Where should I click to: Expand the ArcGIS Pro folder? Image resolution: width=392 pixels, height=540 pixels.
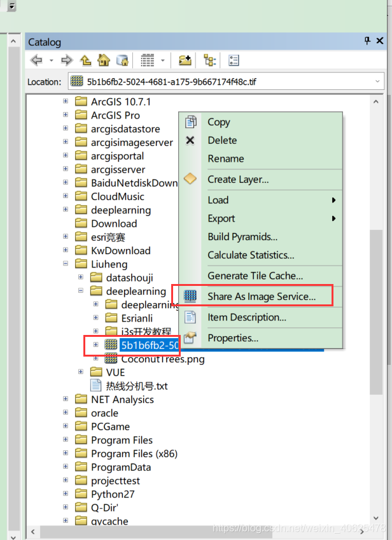point(66,115)
